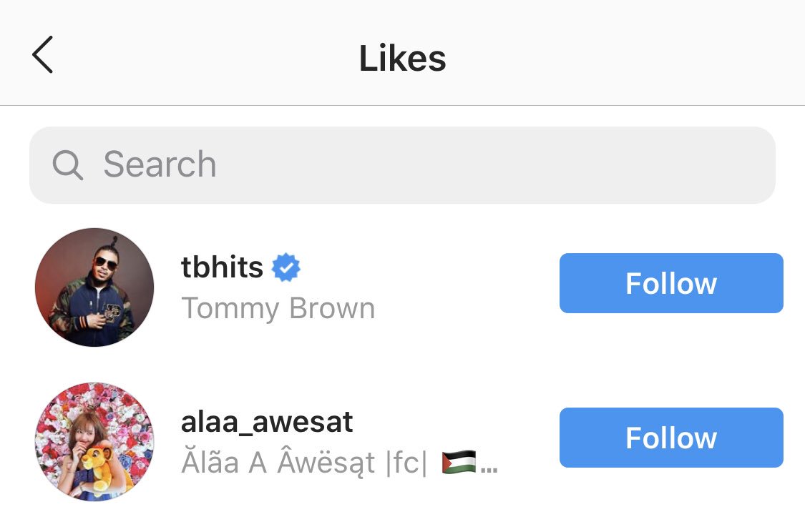Open the tbhits username link
This screenshot has width=805, height=532.
pos(223,267)
